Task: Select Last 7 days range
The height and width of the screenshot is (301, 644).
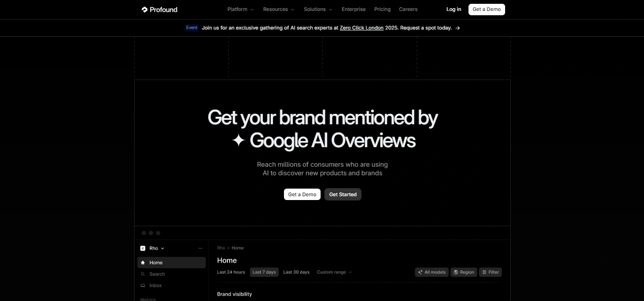Action: [x=264, y=272]
